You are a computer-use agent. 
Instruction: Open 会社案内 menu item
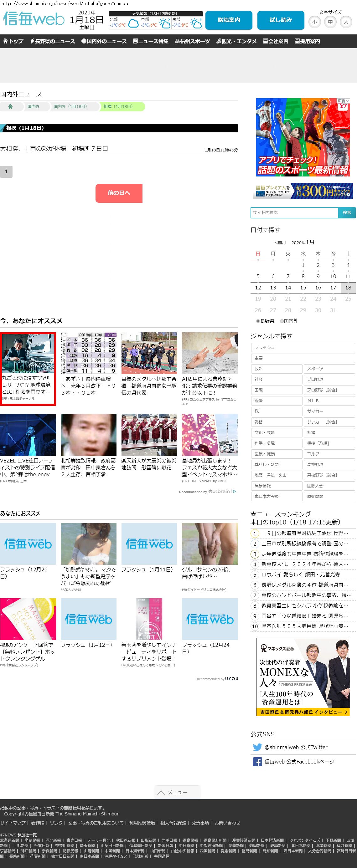point(275,41)
